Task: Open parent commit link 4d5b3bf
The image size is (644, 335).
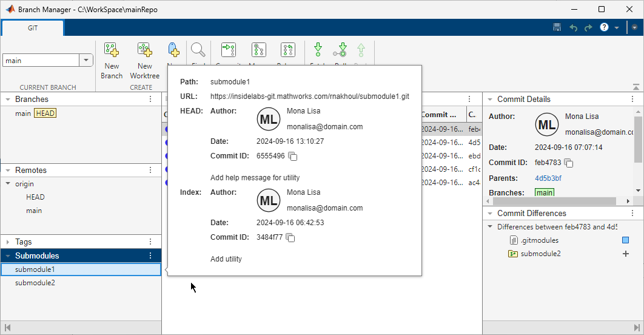Action: 548,178
